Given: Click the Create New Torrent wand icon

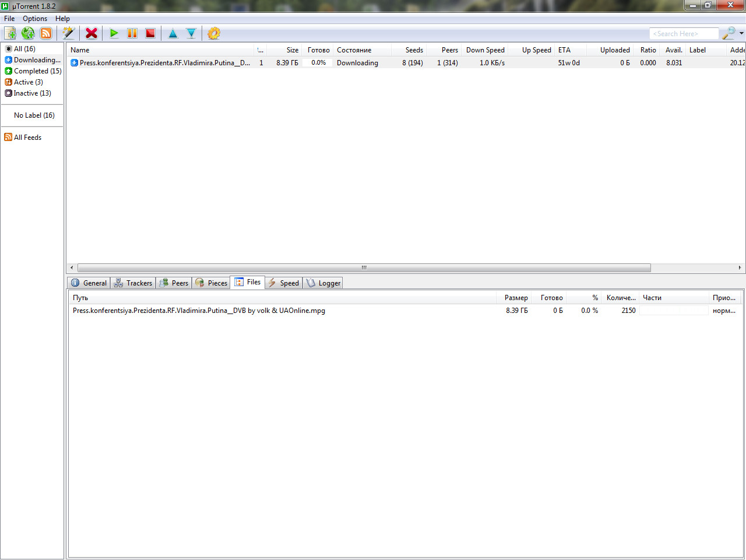Looking at the screenshot, I should [x=69, y=33].
